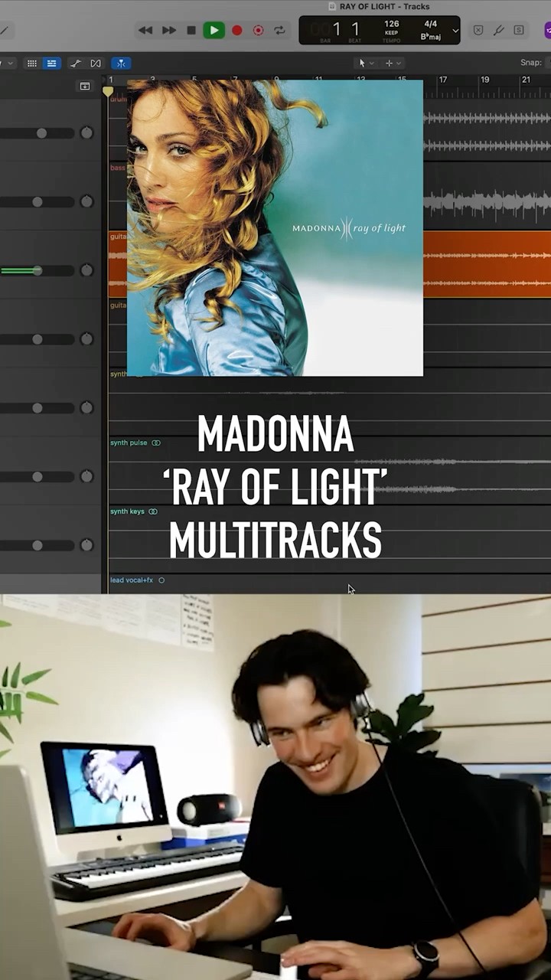This screenshot has height=980, width=551.
Task: Click the red record button
Action: coord(237,31)
